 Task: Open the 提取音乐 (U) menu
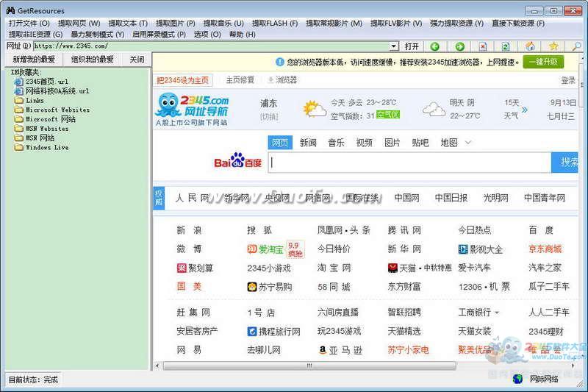[223, 24]
